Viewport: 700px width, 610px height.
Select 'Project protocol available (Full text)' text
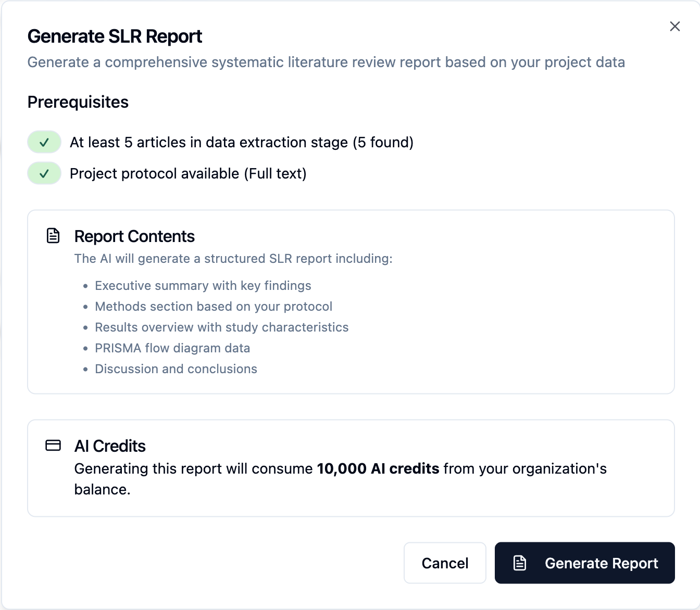(188, 174)
